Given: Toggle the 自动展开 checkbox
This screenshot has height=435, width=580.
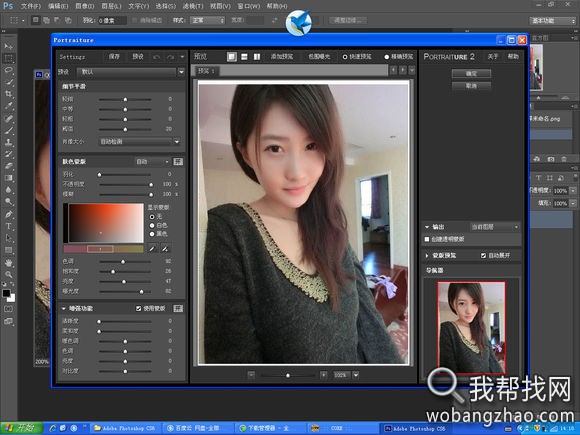Looking at the screenshot, I should coord(483,256).
